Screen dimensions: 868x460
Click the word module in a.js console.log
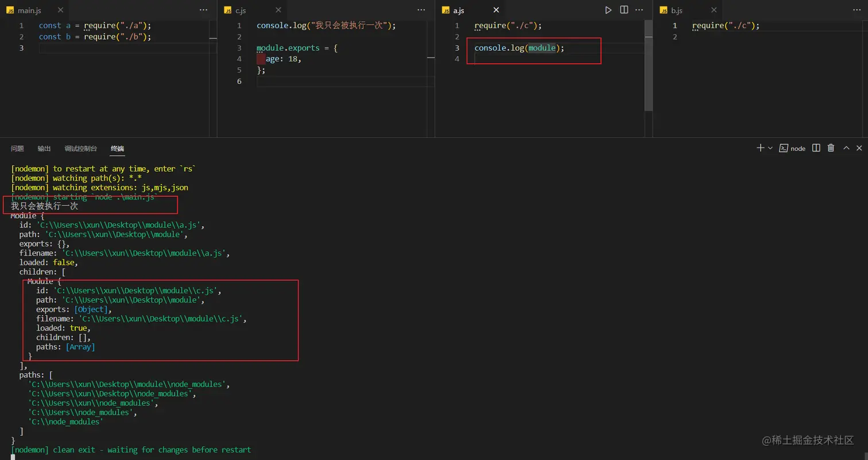[x=542, y=48]
